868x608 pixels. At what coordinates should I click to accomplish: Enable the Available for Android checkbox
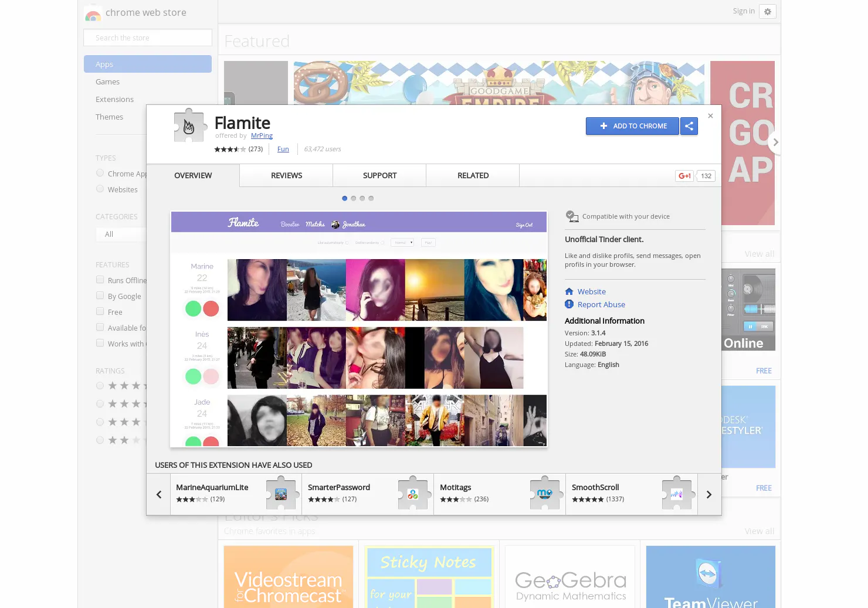[100, 327]
